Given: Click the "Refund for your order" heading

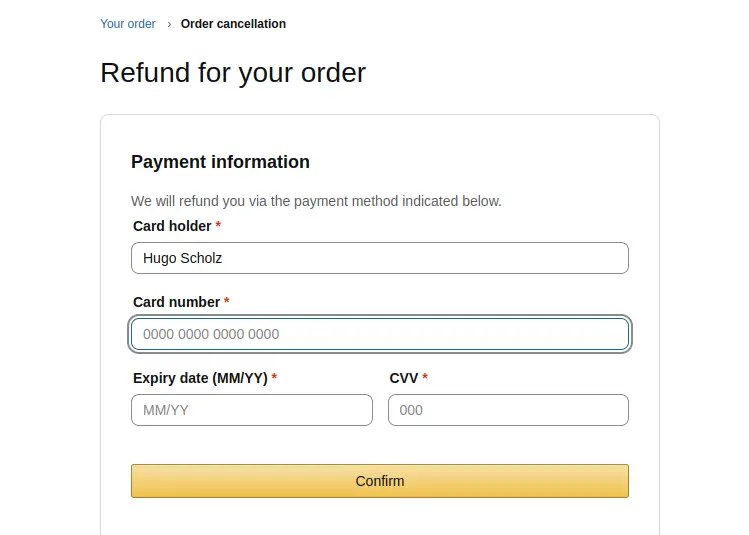Looking at the screenshot, I should pos(233,73).
